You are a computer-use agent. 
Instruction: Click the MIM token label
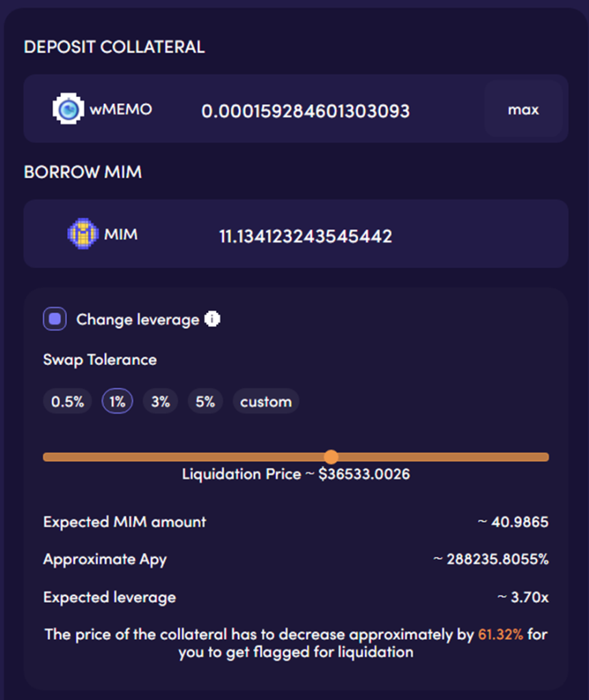click(120, 234)
